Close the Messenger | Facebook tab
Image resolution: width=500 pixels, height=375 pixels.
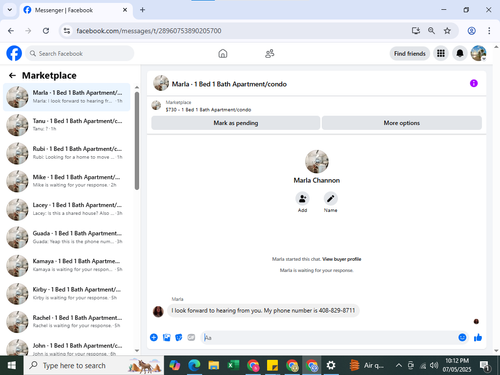click(x=125, y=10)
